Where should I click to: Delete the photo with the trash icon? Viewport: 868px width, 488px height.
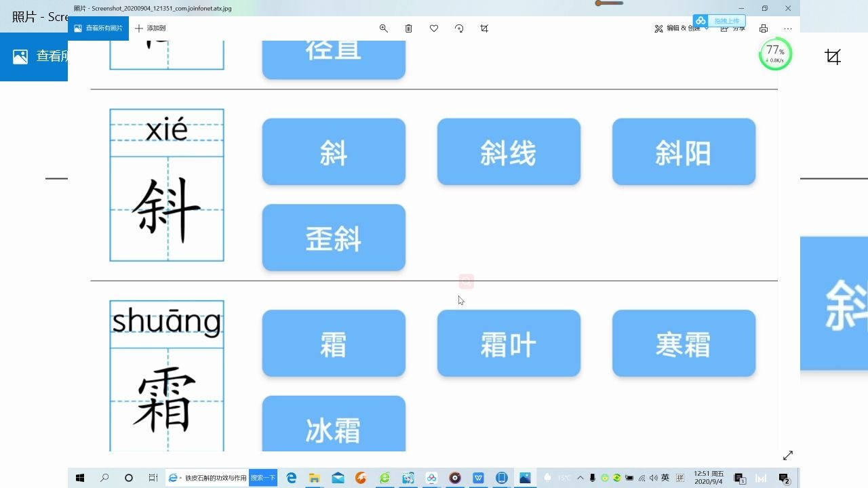tap(408, 28)
